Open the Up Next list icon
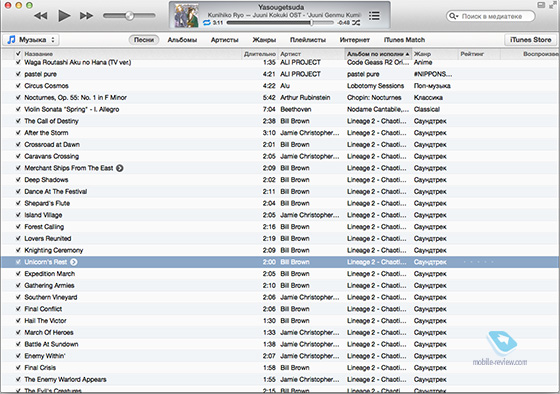Viewport: 560px width, 394px height. pyautogui.click(x=374, y=16)
